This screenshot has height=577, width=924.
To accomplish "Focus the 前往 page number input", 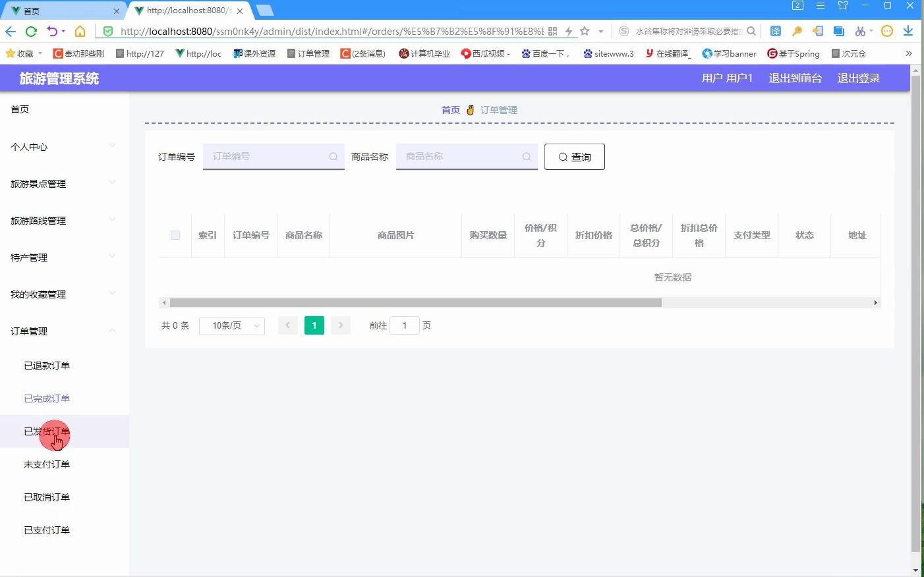I will [405, 325].
